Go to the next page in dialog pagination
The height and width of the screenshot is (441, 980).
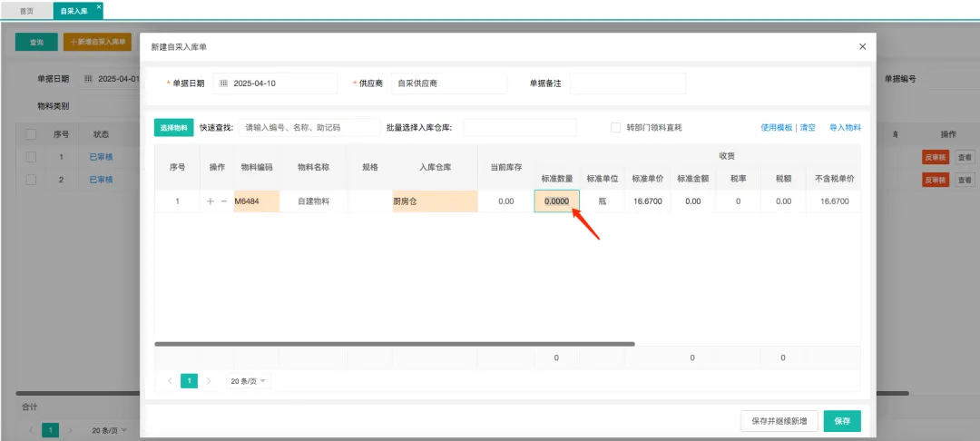(209, 381)
